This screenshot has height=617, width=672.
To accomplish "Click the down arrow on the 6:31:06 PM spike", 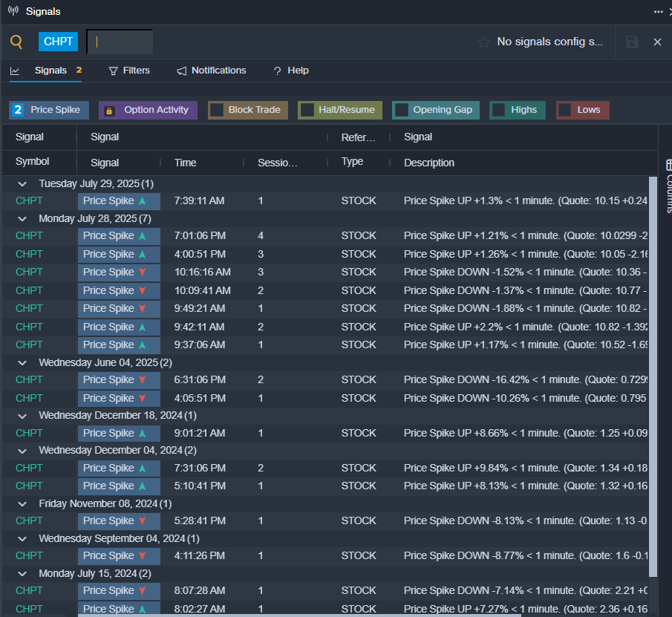I will [143, 379].
